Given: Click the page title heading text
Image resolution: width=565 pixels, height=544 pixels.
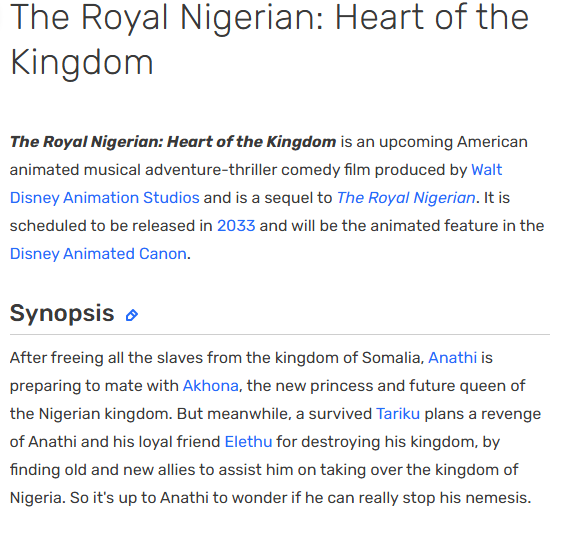Looking at the screenshot, I should pyautogui.click(x=269, y=39).
